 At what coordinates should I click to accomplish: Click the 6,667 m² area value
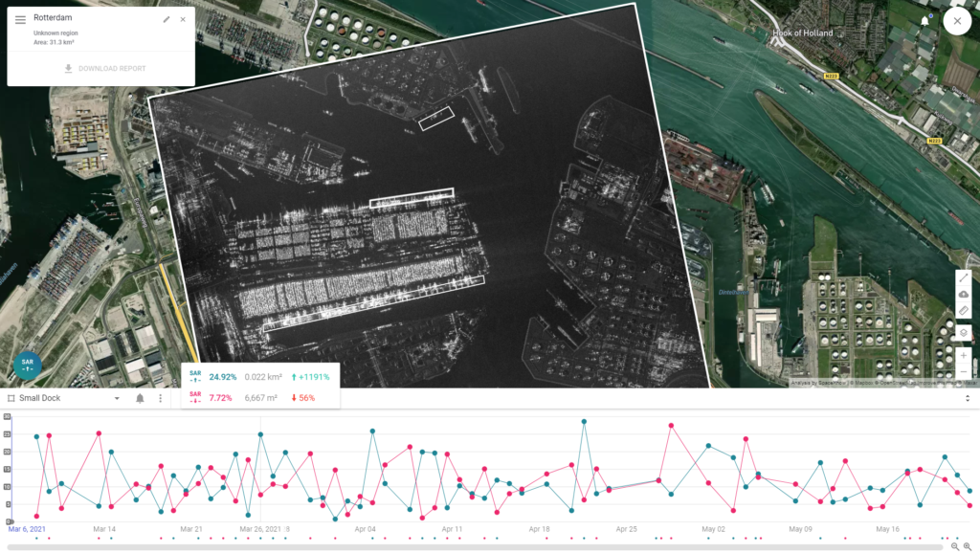point(260,397)
